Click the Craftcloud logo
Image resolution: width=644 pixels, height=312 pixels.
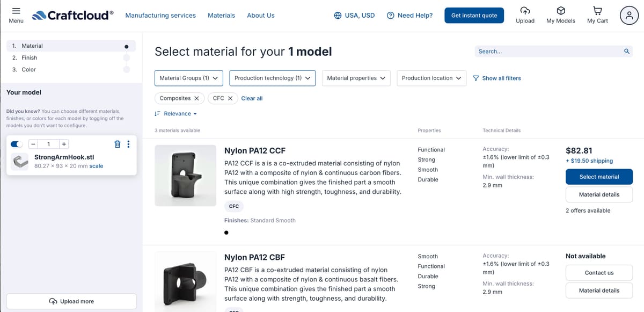[x=72, y=16]
